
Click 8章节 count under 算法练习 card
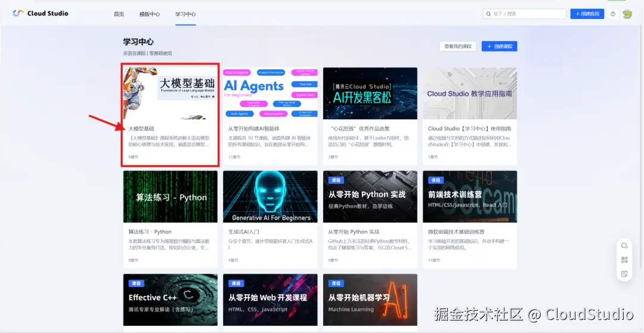[x=133, y=260]
